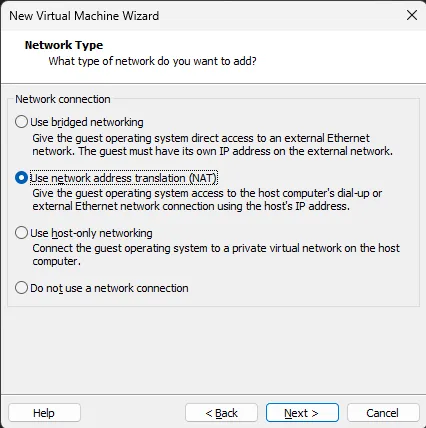Click the 'Network connection' group label

click(x=63, y=99)
